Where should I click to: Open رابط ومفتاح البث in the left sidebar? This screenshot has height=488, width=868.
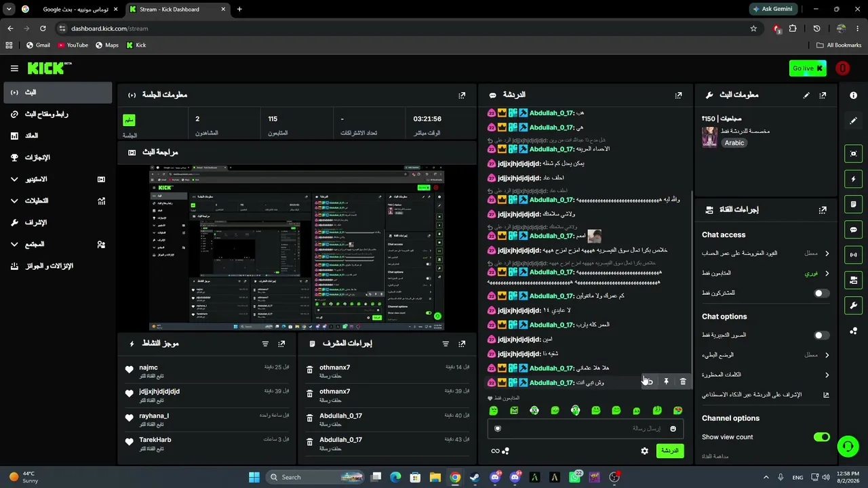point(58,115)
